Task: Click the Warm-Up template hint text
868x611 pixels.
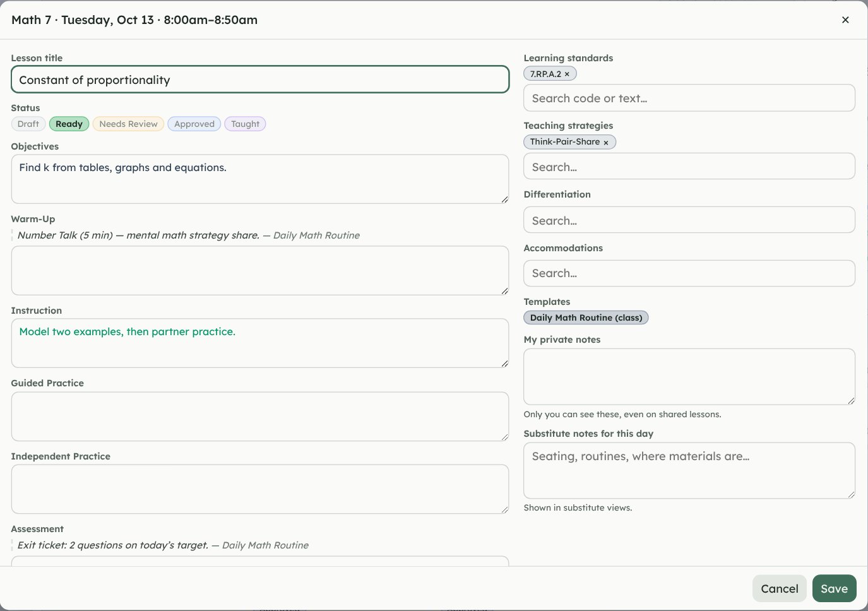Action: [189, 235]
